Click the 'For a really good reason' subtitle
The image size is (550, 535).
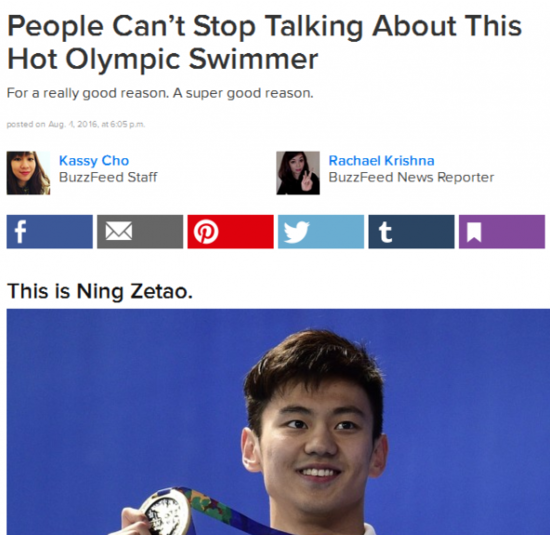(x=160, y=93)
